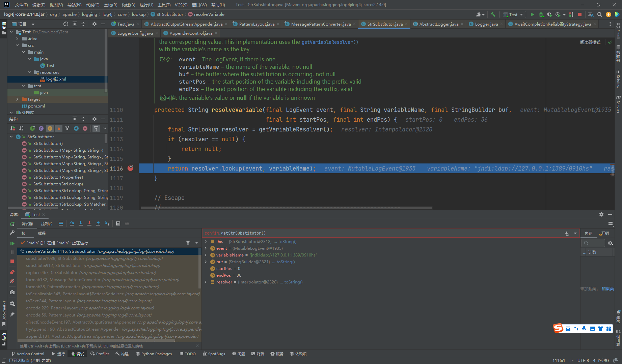Toggle Show Properties filter in Structure panel

point(41,128)
